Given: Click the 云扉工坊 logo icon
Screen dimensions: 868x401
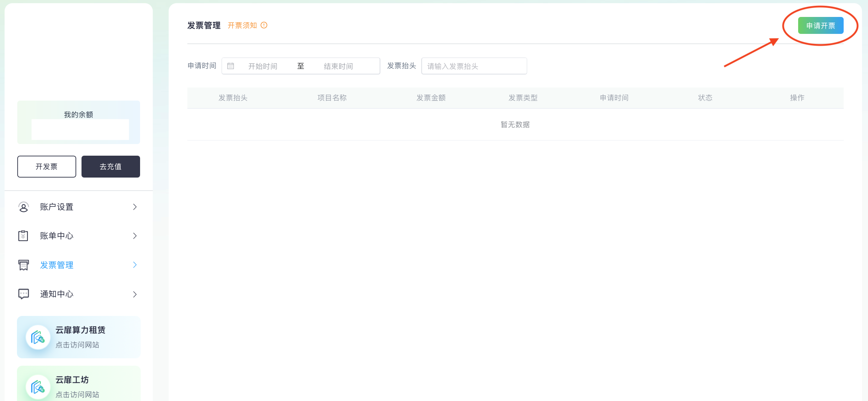Looking at the screenshot, I should pyautogui.click(x=38, y=387).
